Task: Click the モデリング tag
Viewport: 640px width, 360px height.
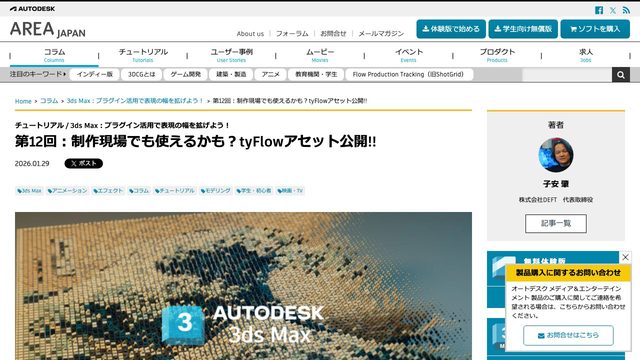Action: click(216, 191)
